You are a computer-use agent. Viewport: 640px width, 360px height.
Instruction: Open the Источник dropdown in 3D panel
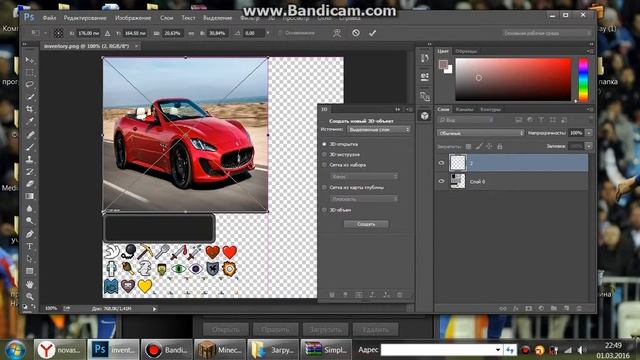(379, 129)
